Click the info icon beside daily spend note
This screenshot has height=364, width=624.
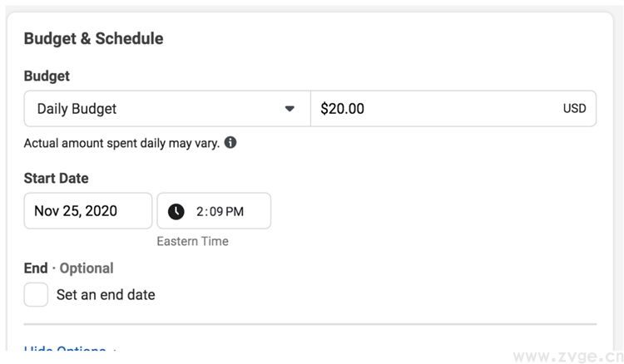click(230, 142)
